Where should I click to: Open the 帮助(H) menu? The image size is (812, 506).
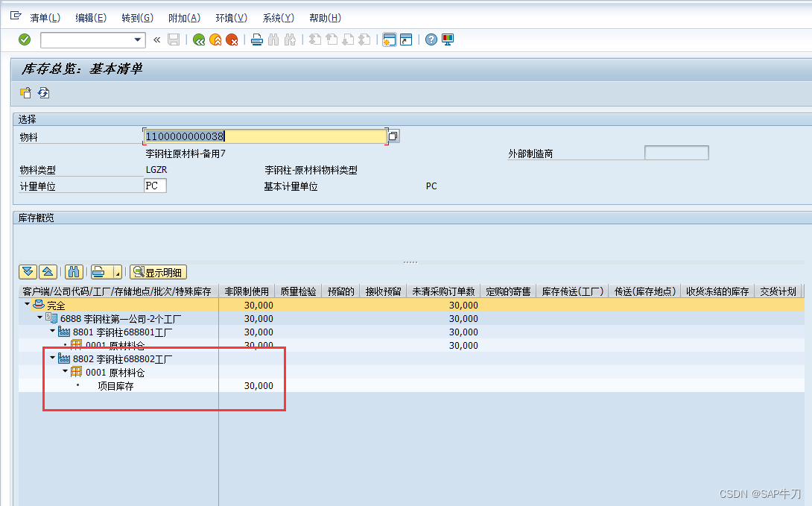coord(326,18)
